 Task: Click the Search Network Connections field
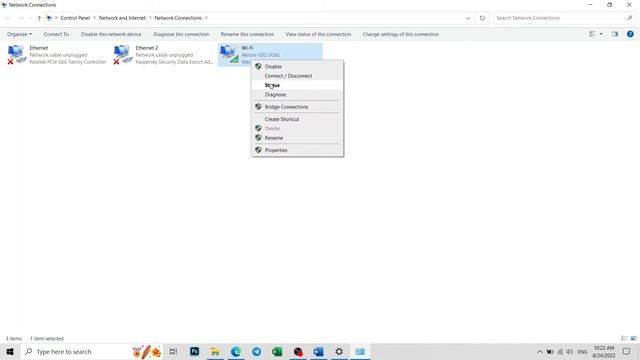tap(559, 18)
